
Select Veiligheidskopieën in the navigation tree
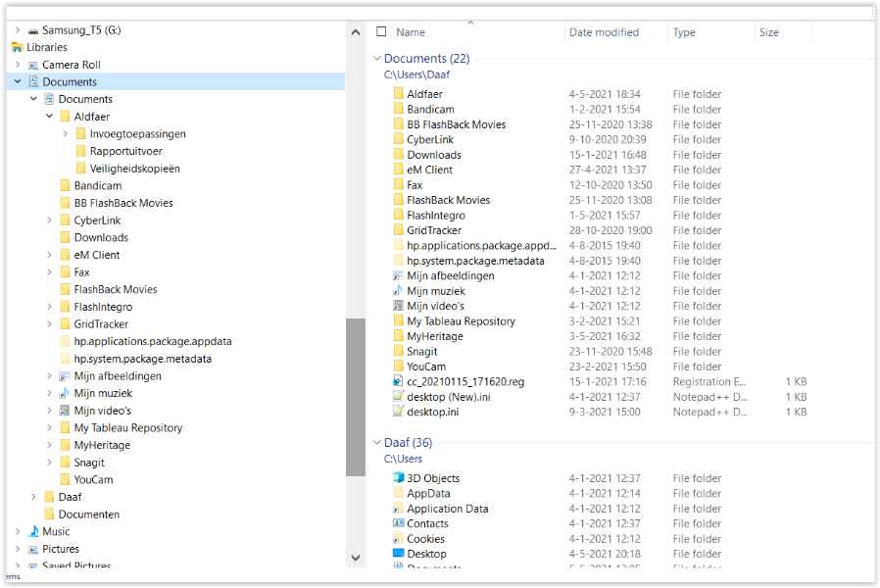point(134,169)
